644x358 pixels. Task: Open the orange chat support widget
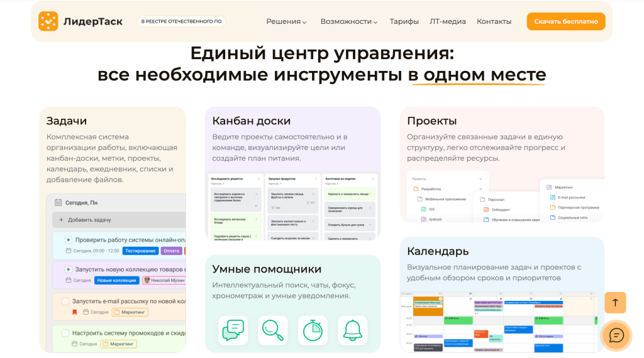(616, 335)
